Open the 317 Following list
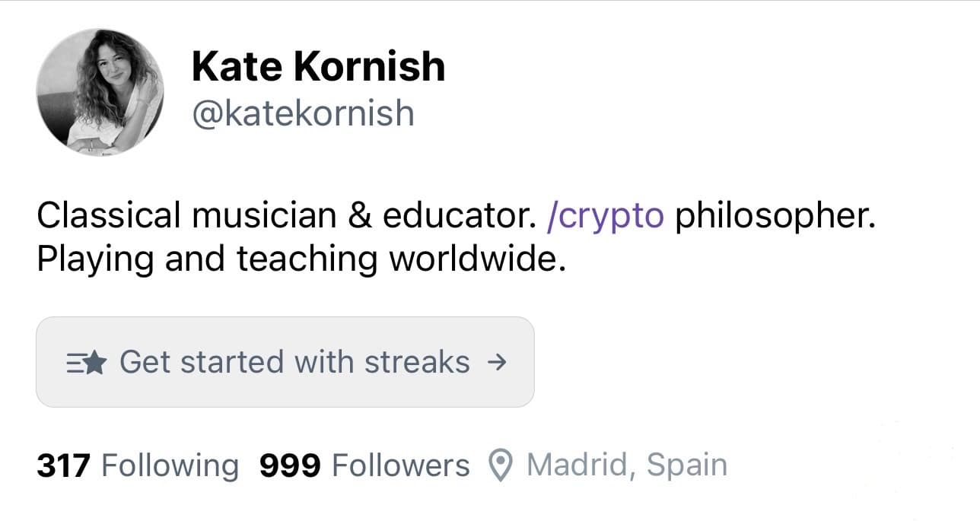 [138, 465]
